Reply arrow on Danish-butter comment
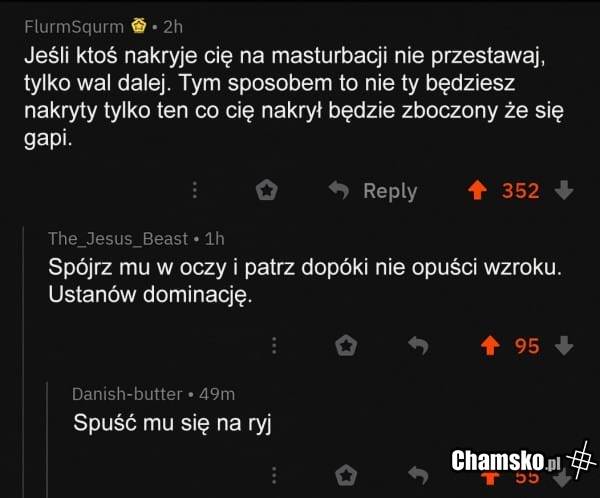Screen dimensions: 600x498 (x=418, y=474)
